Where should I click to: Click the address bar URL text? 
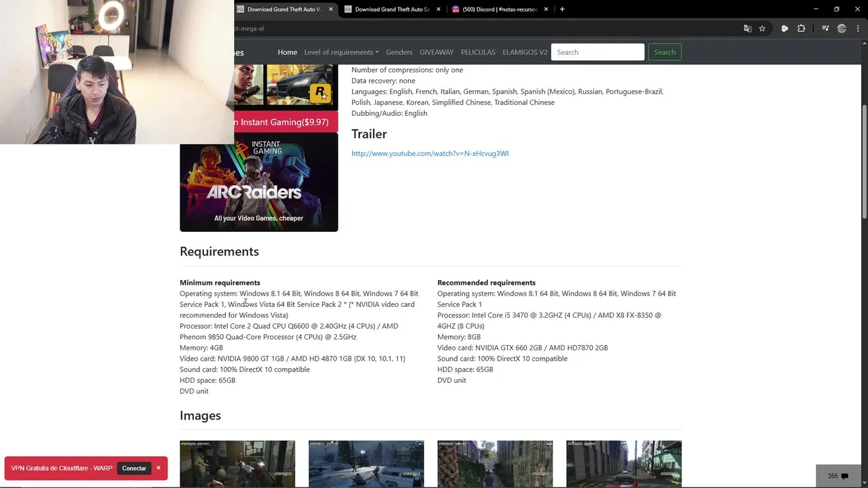[x=250, y=28]
